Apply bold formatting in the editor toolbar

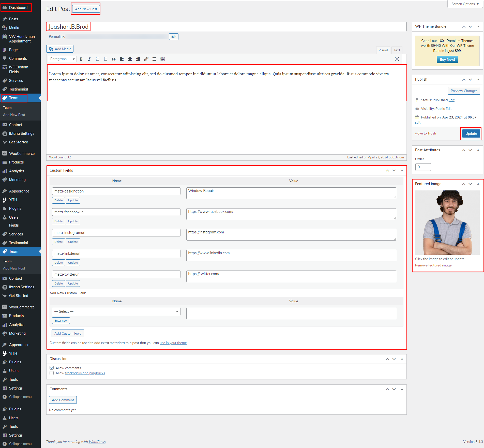point(81,59)
